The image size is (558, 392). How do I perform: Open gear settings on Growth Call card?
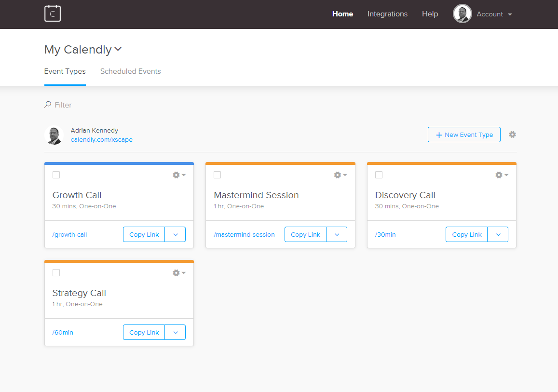[x=179, y=175]
